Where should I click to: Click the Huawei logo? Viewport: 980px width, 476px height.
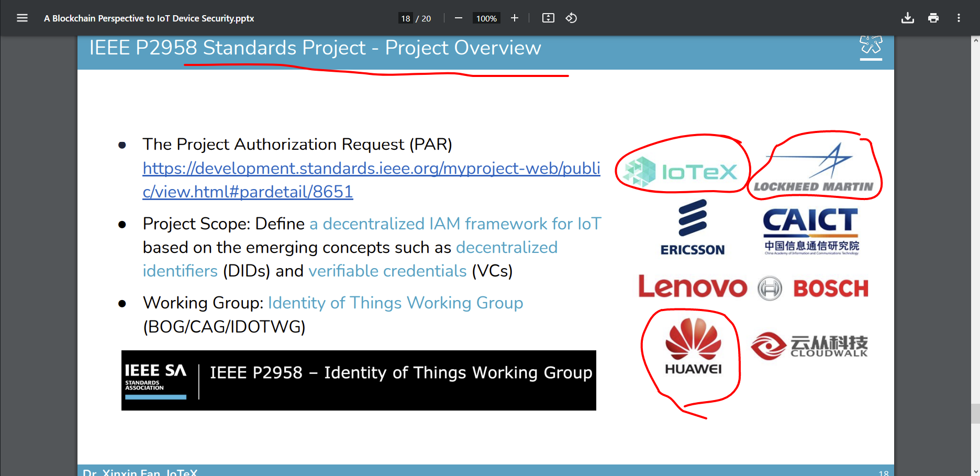693,346
